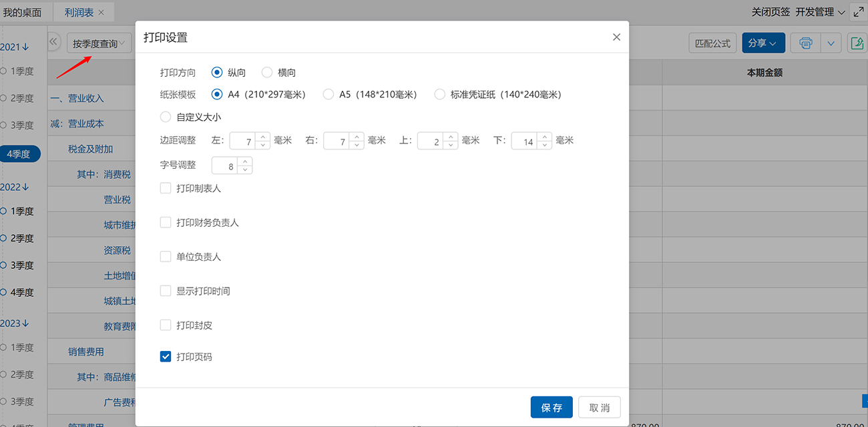This screenshot has width=868, height=427.
Task: Collapse the left sidebar with double-chevron icon
Action: click(x=55, y=42)
